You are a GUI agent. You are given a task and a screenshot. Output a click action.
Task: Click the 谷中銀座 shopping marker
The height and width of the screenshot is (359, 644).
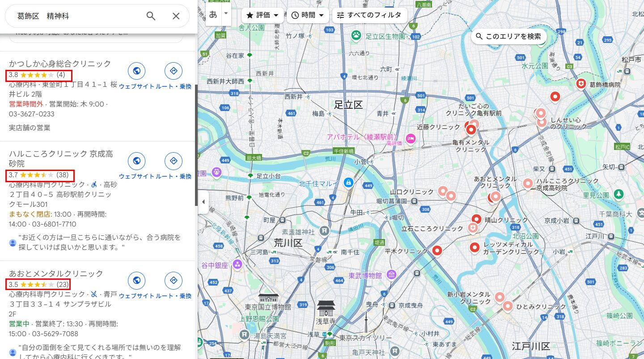(237, 265)
